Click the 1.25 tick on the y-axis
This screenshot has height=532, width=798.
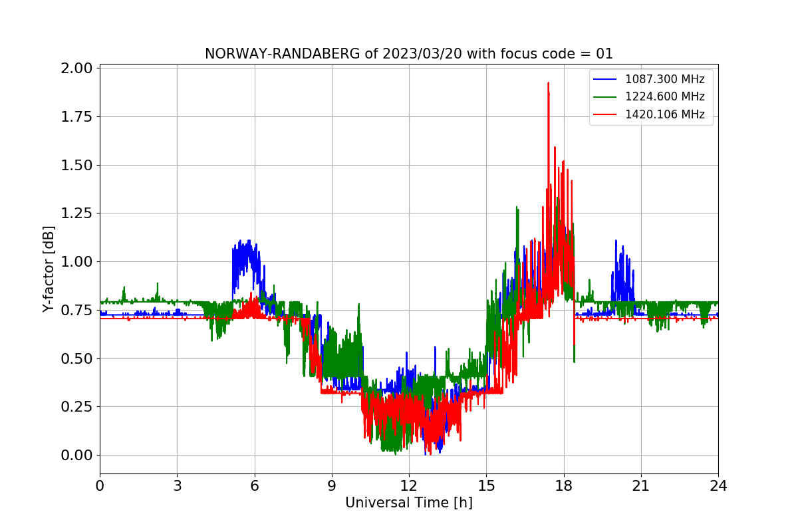click(x=78, y=213)
